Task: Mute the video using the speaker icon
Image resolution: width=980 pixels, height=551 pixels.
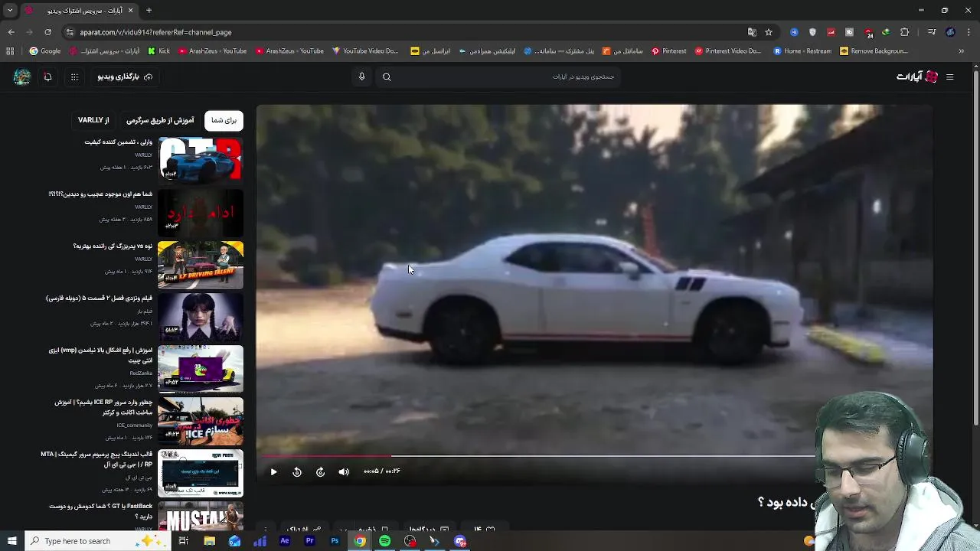Action: [344, 471]
